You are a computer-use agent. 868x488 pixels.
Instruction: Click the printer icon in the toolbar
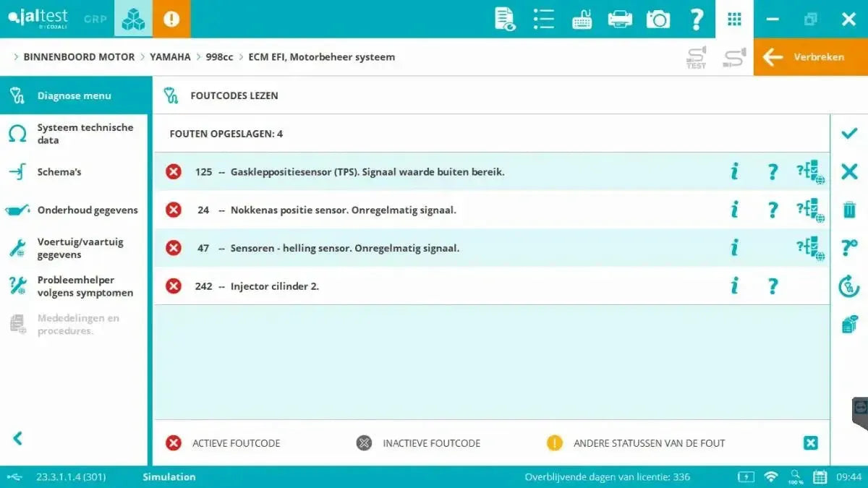[619, 19]
